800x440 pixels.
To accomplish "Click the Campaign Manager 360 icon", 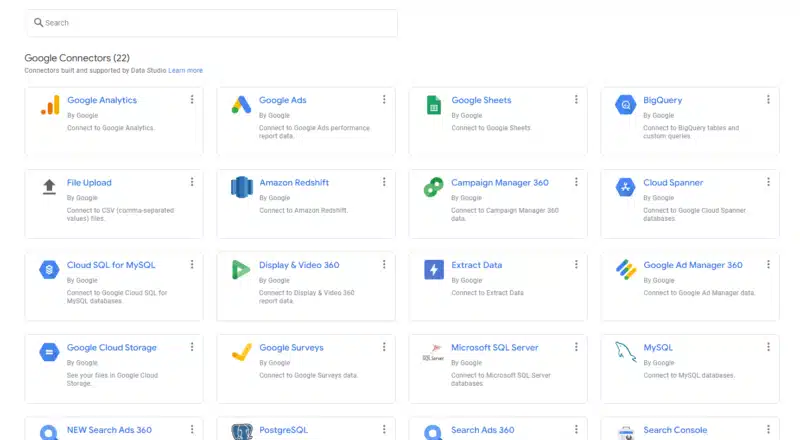I will click(x=434, y=187).
